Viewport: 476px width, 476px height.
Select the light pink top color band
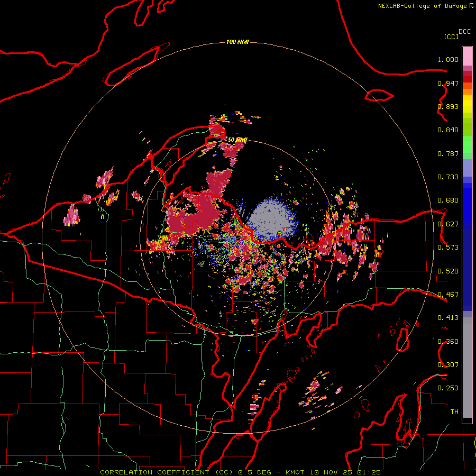click(467, 57)
